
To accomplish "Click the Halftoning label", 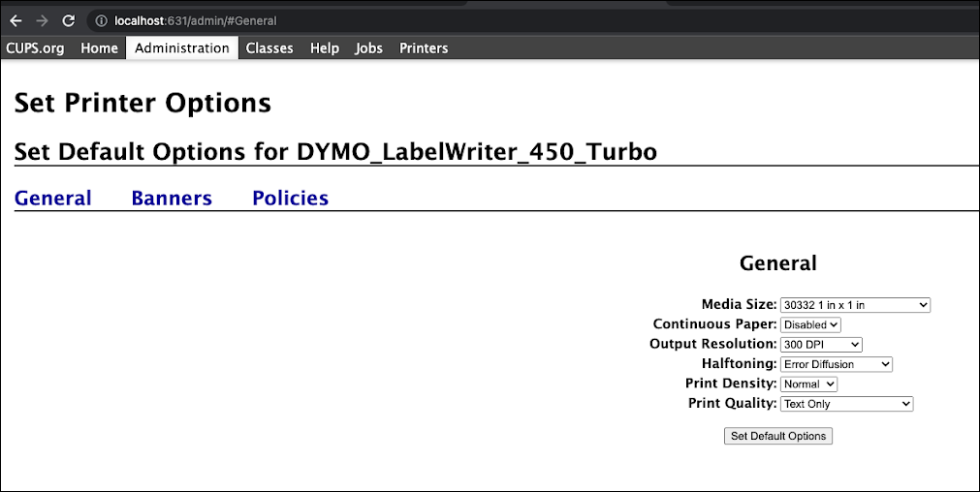I will pyautogui.click(x=740, y=363).
